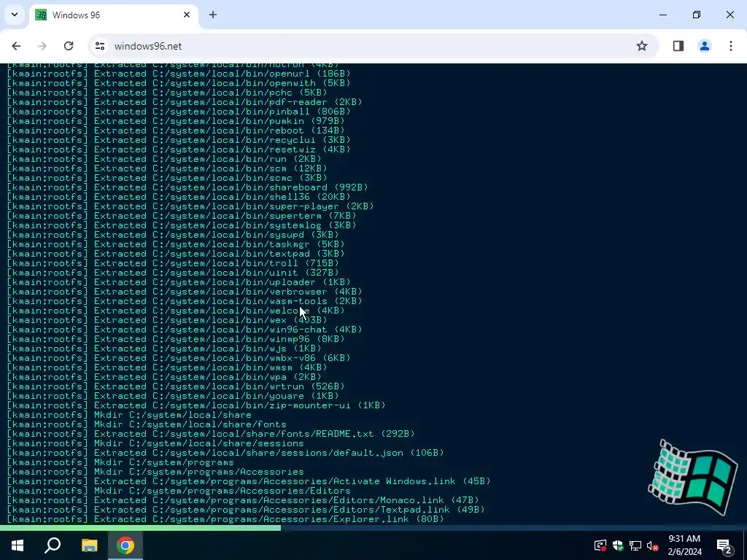747x560 pixels.
Task: Open the network tray icon
Action: 635,545
